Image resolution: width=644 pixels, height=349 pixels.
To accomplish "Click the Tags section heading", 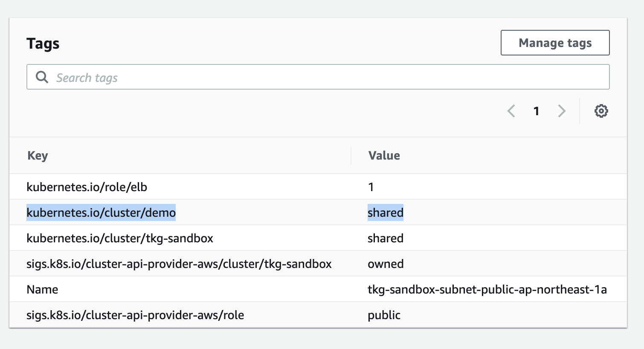I will pyautogui.click(x=43, y=44).
